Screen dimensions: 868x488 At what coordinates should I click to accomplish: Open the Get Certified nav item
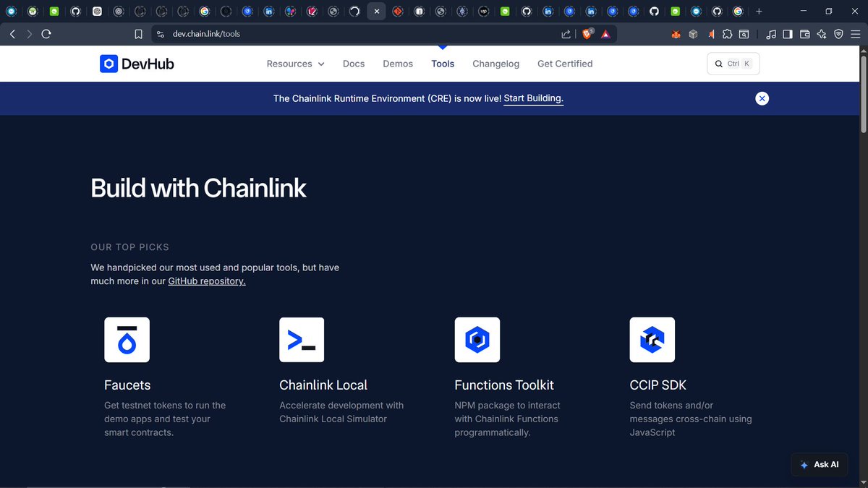[565, 64]
